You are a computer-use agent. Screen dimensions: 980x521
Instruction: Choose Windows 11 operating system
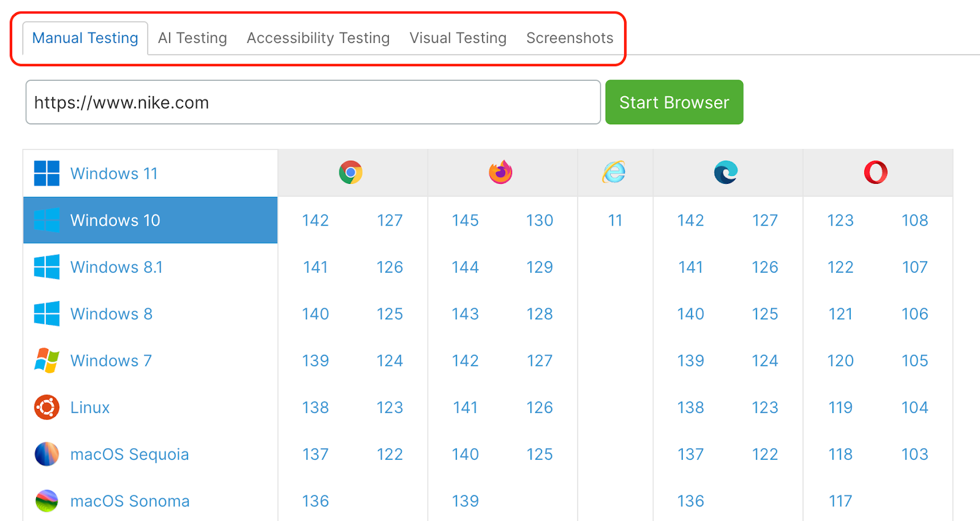click(x=114, y=173)
